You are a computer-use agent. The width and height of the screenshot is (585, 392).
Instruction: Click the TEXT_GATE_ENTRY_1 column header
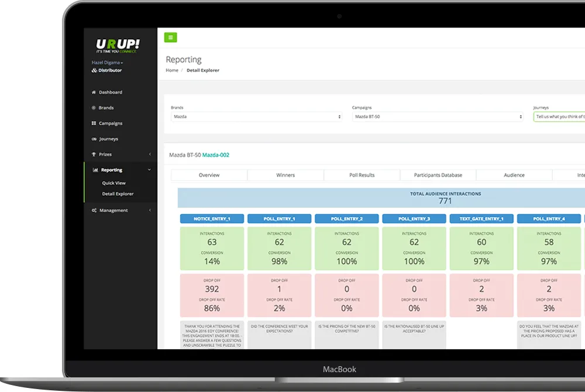pyautogui.click(x=481, y=219)
